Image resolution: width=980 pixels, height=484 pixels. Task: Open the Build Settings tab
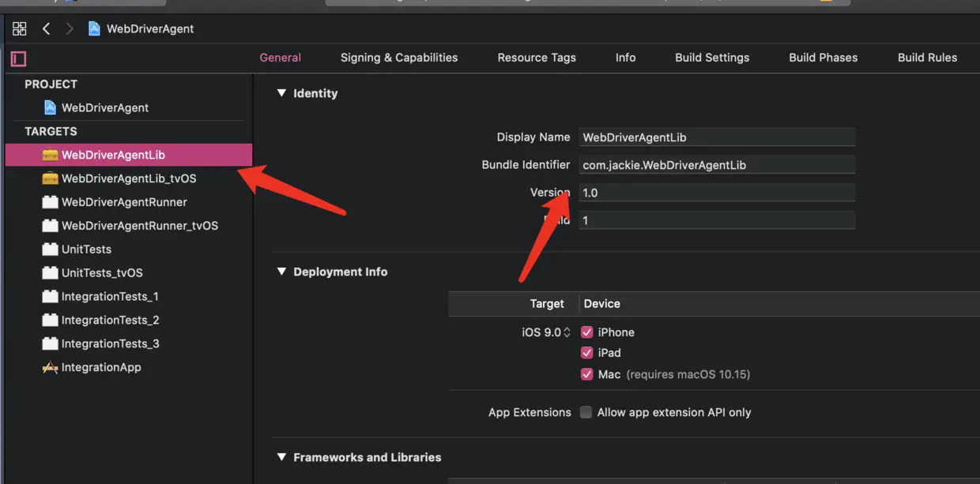[711, 58]
